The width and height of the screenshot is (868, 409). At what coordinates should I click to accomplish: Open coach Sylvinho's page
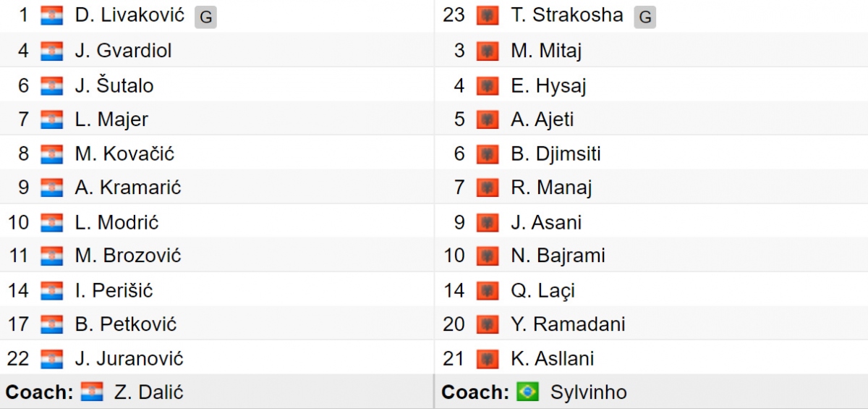click(588, 393)
